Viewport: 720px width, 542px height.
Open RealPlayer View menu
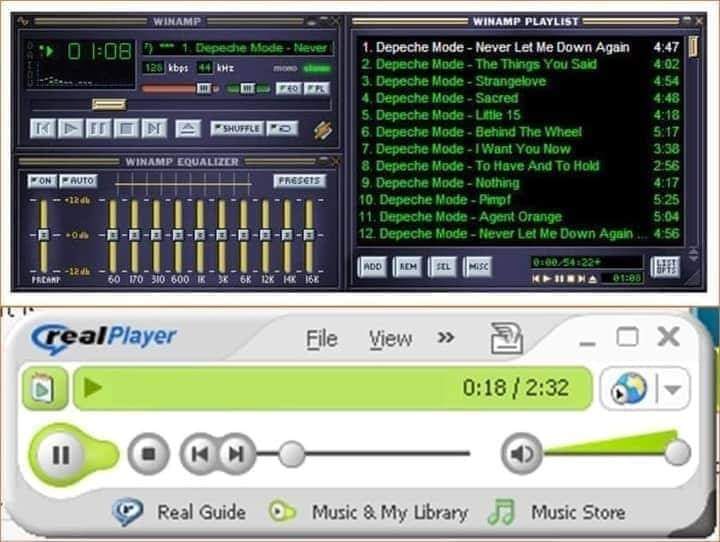tap(390, 340)
